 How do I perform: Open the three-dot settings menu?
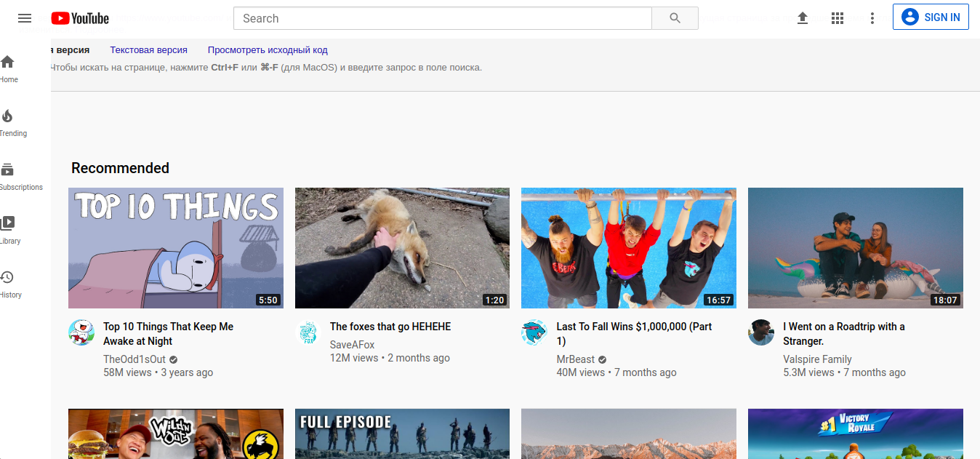click(x=872, y=18)
